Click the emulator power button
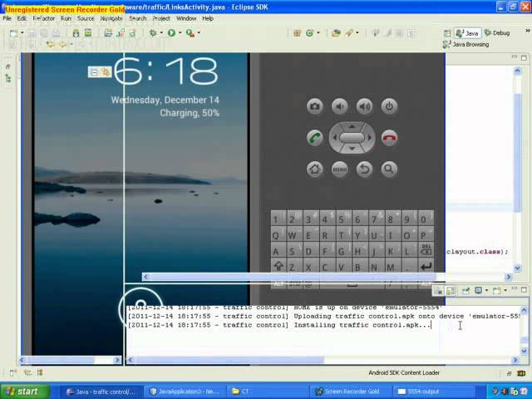532x399 pixels. [x=389, y=106]
